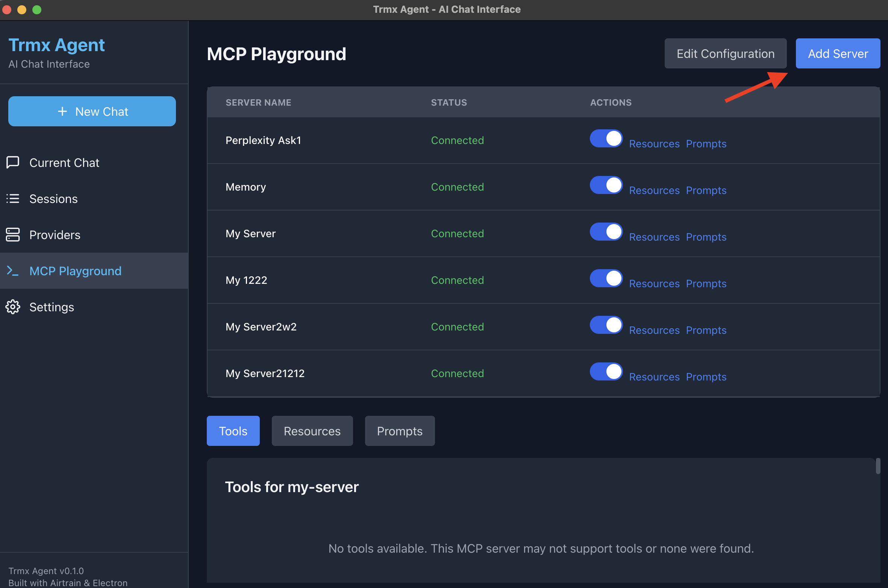Switch to the Resources tab
Image resolution: width=888 pixels, height=588 pixels.
(x=312, y=430)
